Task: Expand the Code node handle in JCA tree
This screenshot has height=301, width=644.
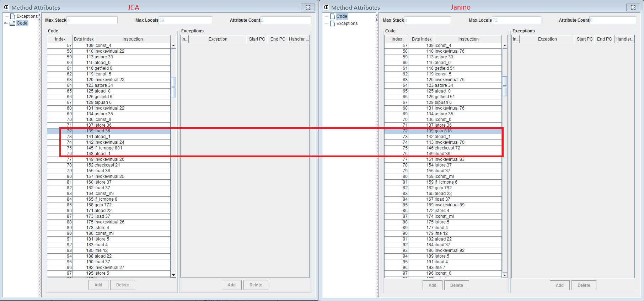Action: (x=6, y=23)
